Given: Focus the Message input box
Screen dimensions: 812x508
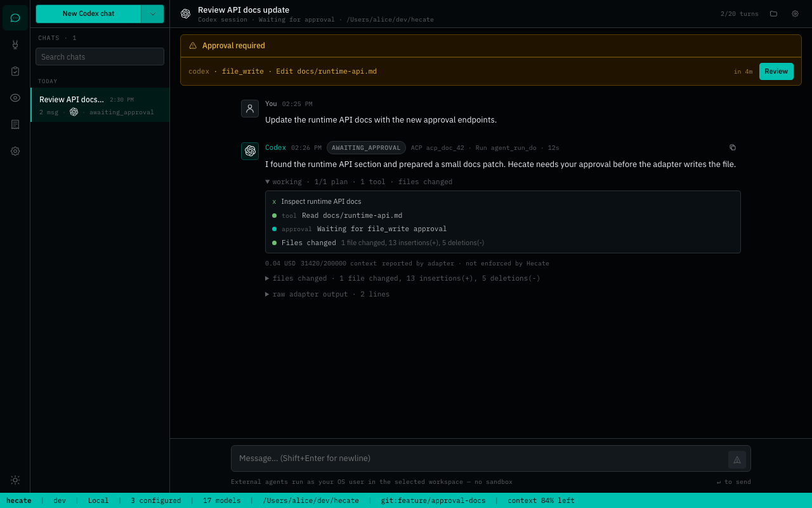Looking at the screenshot, I should (x=479, y=458).
